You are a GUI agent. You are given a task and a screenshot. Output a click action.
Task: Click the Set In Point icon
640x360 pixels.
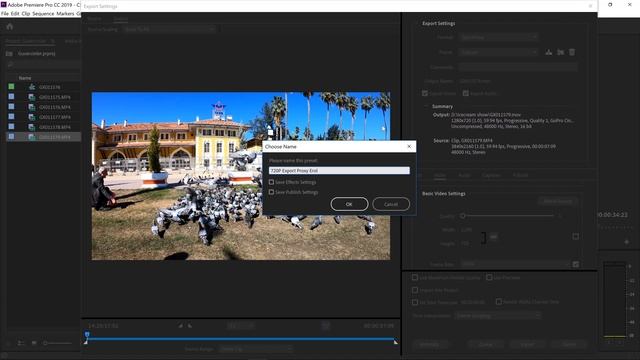[x=180, y=326]
